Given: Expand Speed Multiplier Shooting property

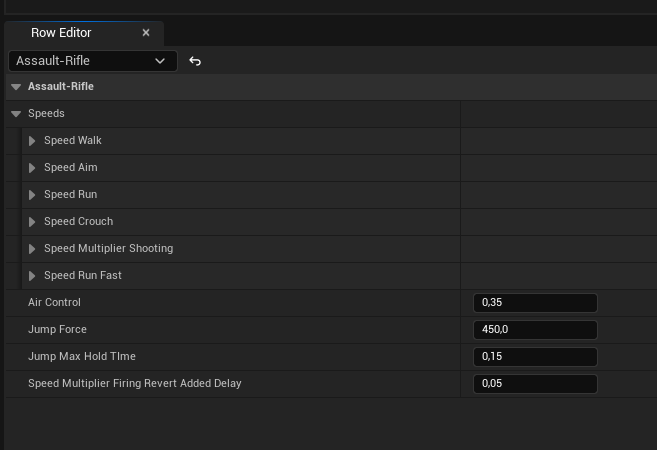Looking at the screenshot, I should [32, 249].
